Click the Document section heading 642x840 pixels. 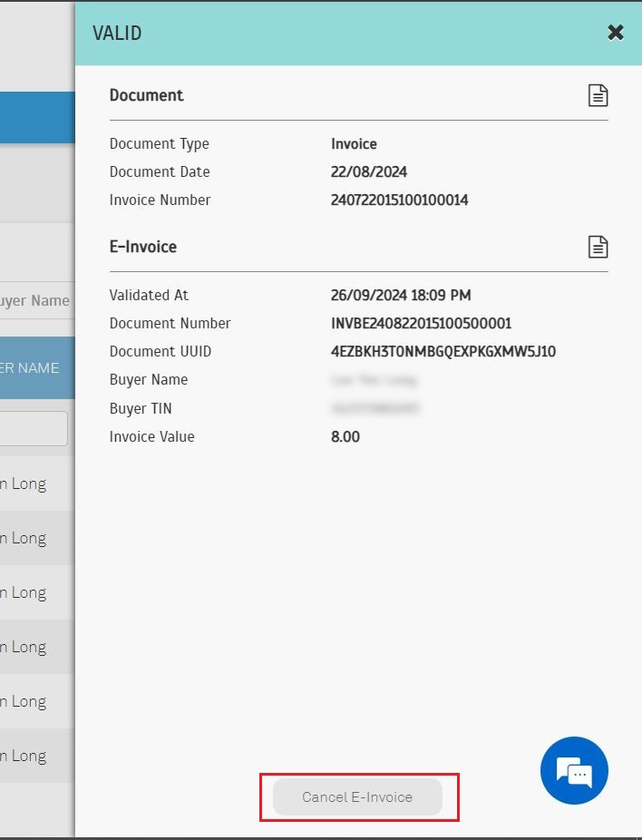(146, 95)
